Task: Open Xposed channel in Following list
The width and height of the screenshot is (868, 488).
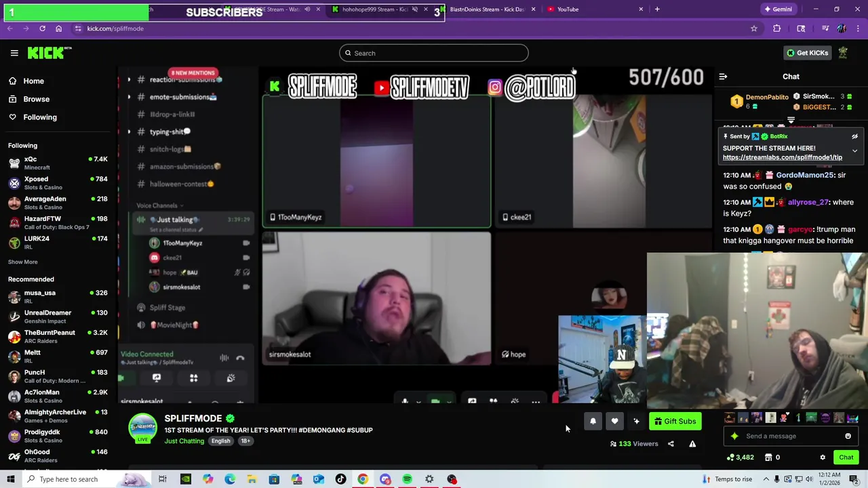Action: click(x=58, y=183)
